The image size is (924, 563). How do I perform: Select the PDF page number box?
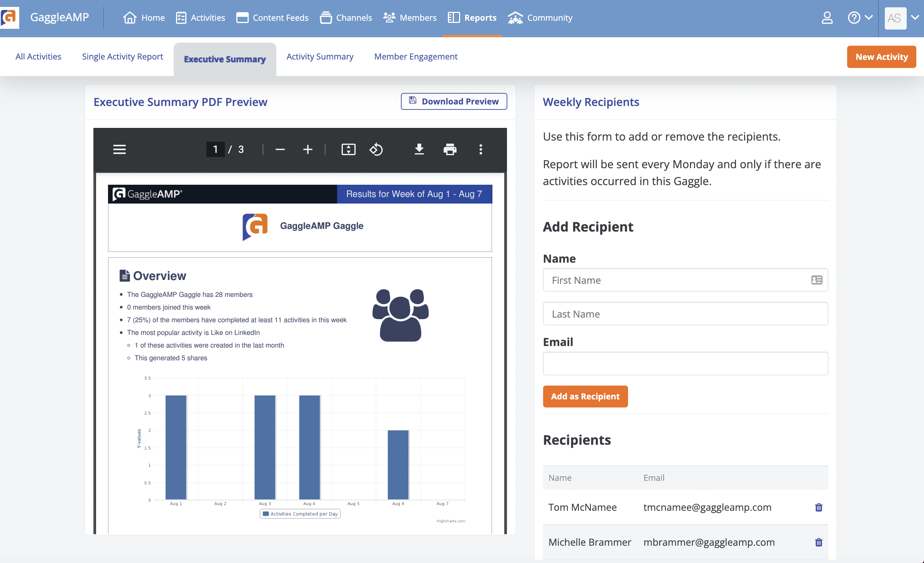215,149
